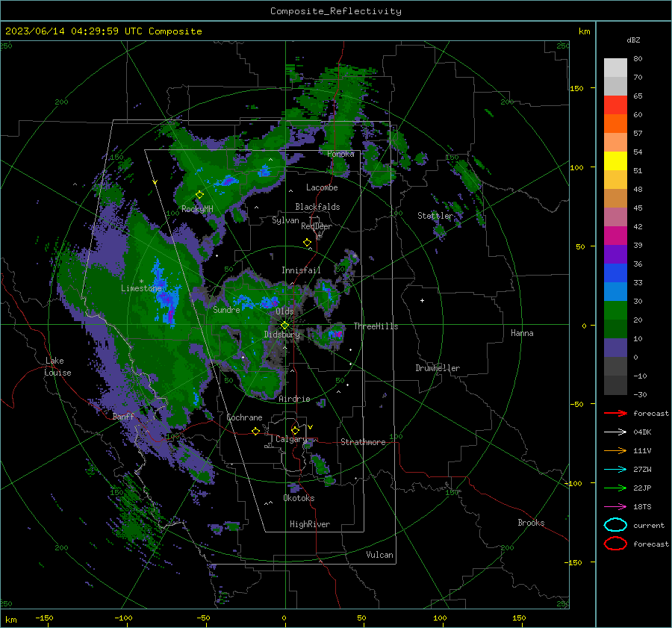Click the Lake Louise label
Viewport: 672px width, 628px height.
tap(58, 367)
